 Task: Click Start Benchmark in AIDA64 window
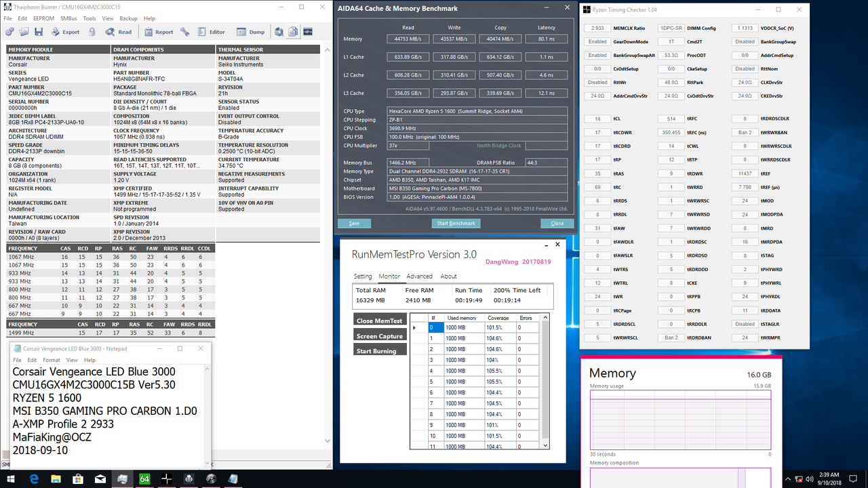click(x=457, y=223)
